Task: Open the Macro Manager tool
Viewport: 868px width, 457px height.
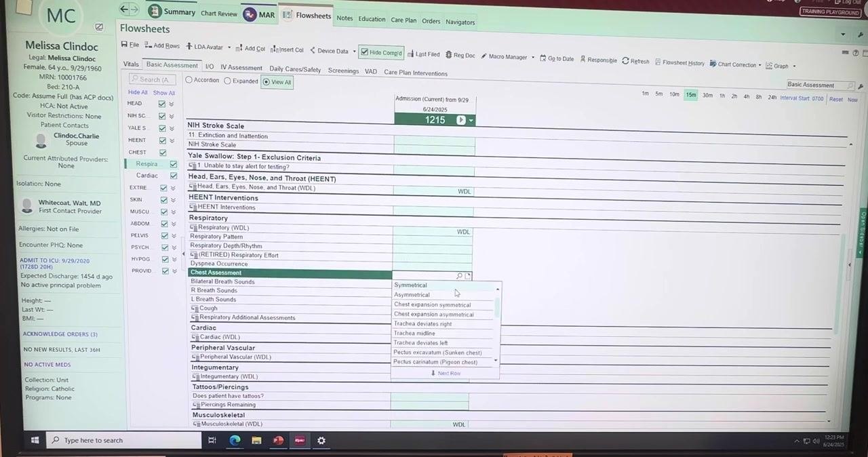Action: pos(503,56)
